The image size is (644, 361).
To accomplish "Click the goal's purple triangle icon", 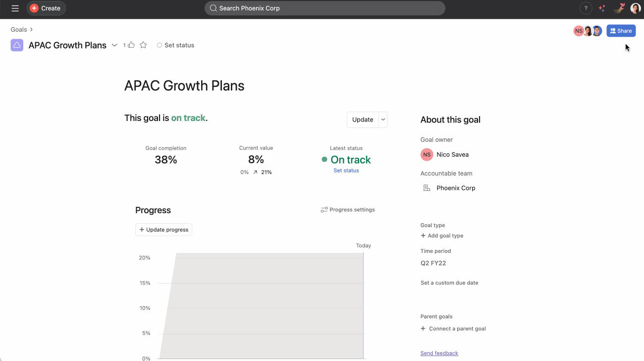I will 16,45.
